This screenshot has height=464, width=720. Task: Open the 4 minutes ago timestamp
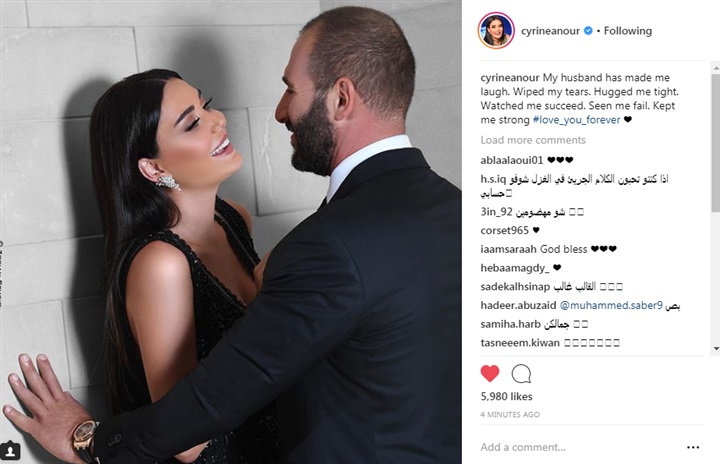510,414
